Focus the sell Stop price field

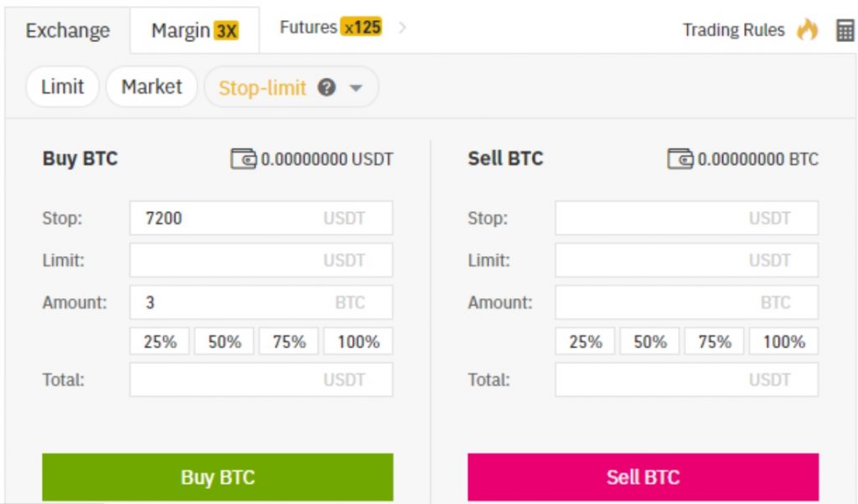click(x=687, y=218)
